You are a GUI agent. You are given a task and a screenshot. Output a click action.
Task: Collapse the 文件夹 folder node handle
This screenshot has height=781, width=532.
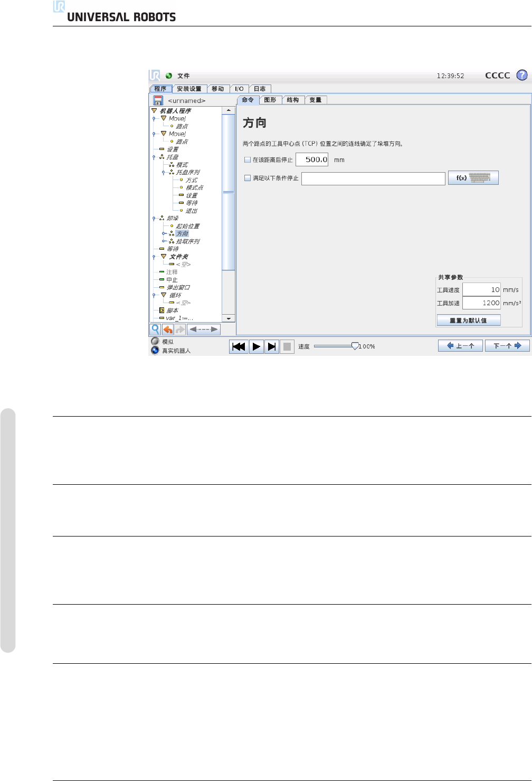click(154, 257)
